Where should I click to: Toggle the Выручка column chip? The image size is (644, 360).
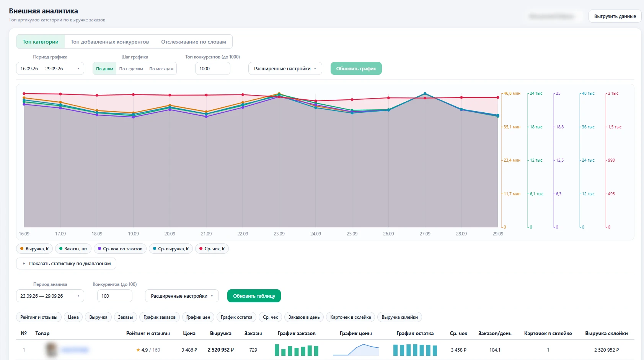[x=98, y=317]
